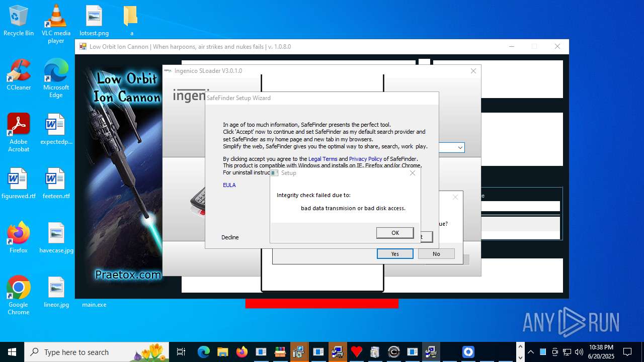The width and height of the screenshot is (644, 362).
Task: Open the SafeFinder Privacy Policy link
Action: tap(366, 159)
